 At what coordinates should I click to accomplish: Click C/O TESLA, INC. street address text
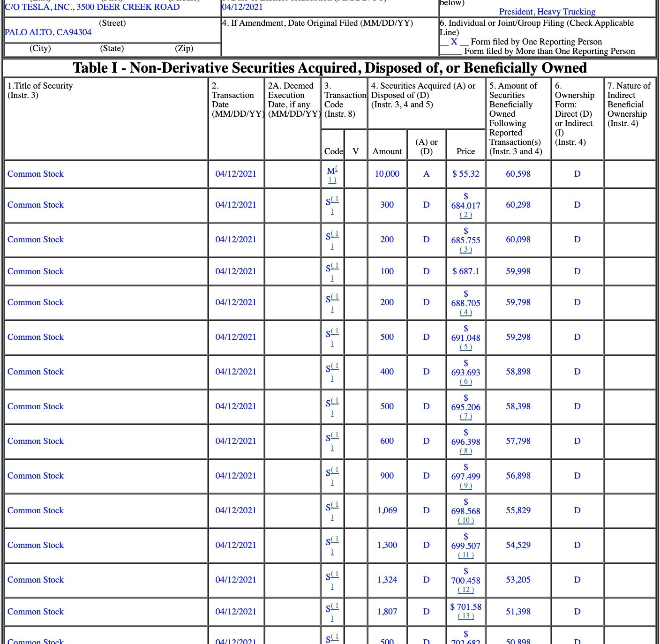(92, 7)
